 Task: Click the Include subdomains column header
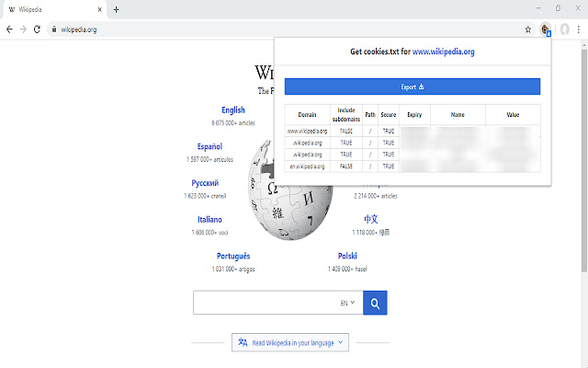346,115
